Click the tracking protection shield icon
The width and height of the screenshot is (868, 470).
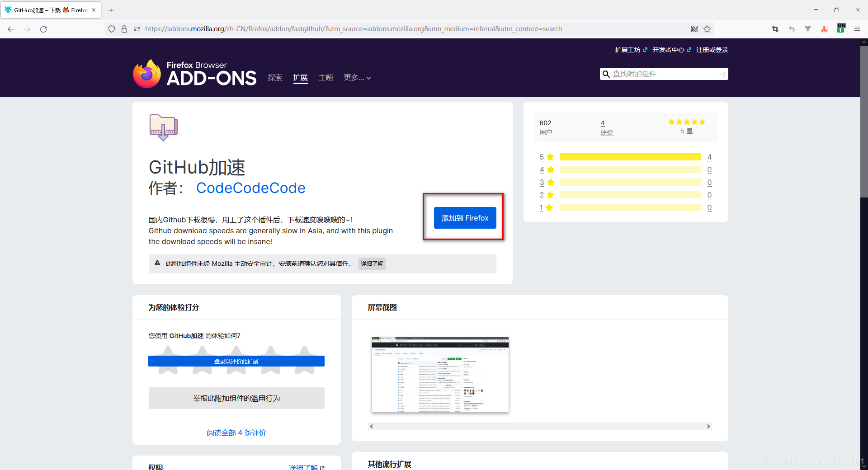[x=112, y=29]
